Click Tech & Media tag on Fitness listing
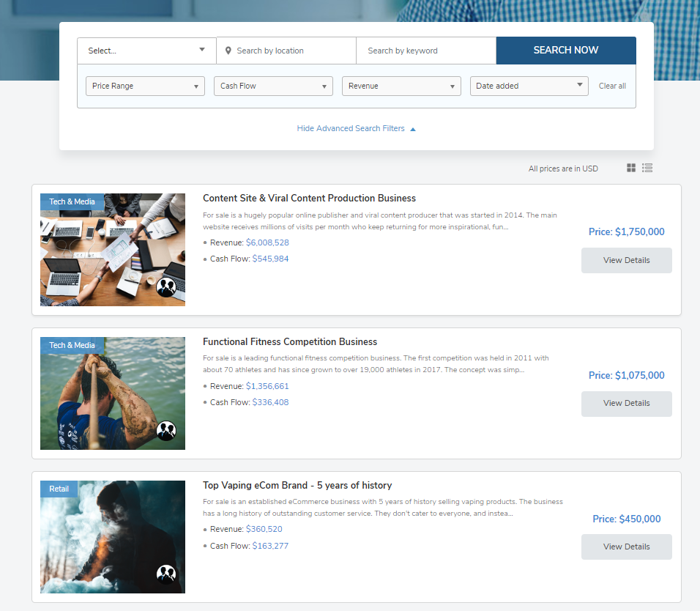The height and width of the screenshot is (611, 700). (72, 345)
